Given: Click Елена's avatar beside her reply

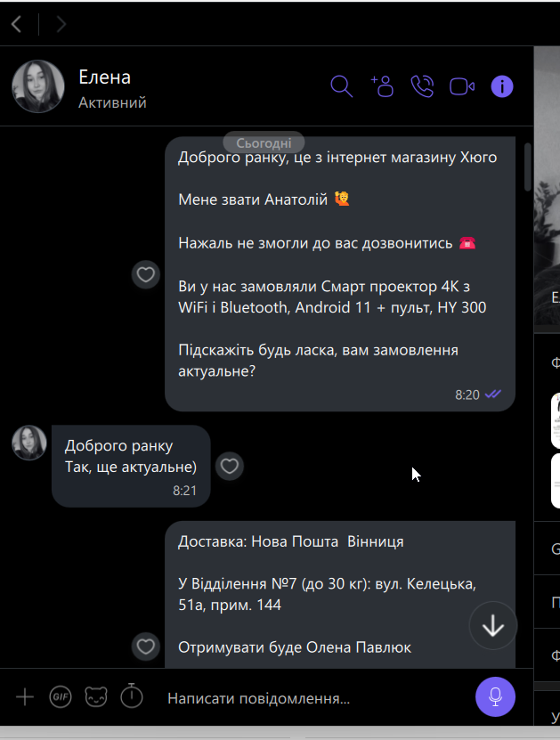Looking at the screenshot, I should tap(29, 443).
